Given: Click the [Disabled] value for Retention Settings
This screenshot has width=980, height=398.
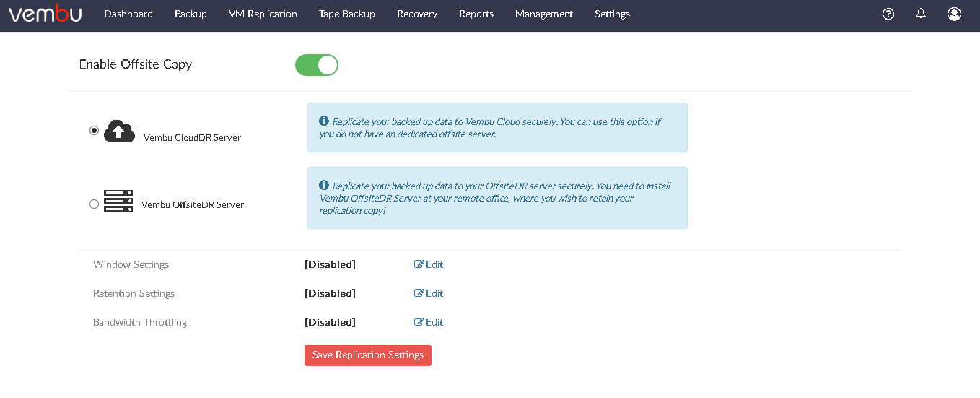Looking at the screenshot, I should [330, 293].
